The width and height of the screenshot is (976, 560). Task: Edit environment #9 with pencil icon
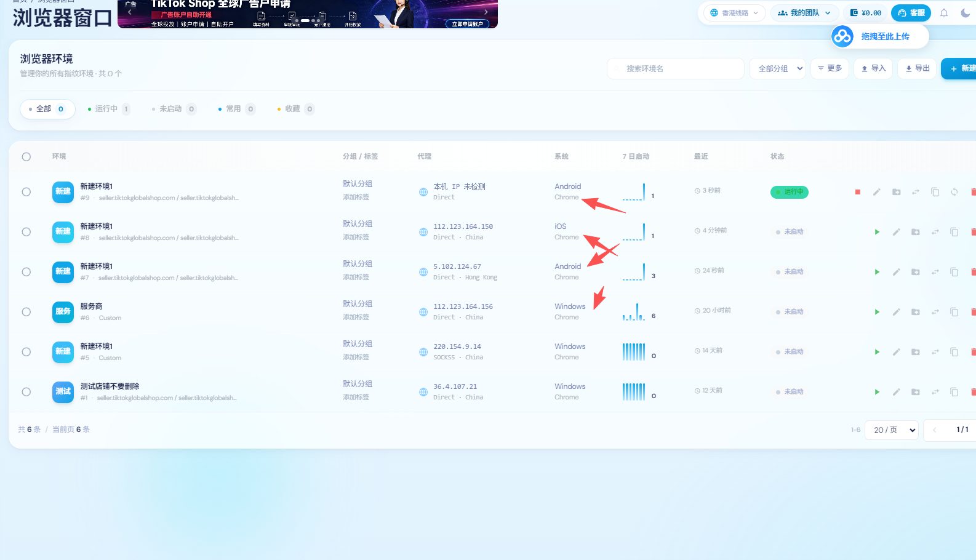coord(876,192)
